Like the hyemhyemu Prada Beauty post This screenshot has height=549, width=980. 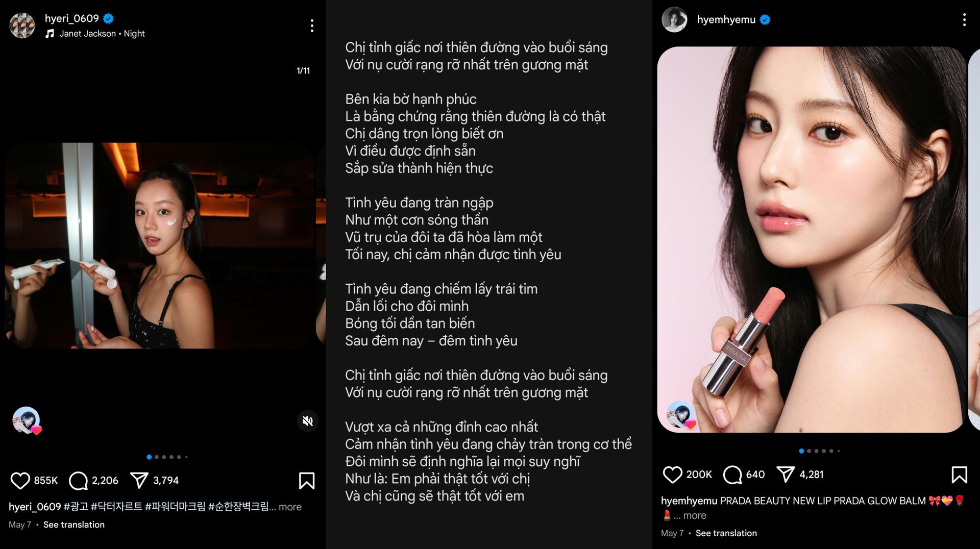pyautogui.click(x=672, y=475)
